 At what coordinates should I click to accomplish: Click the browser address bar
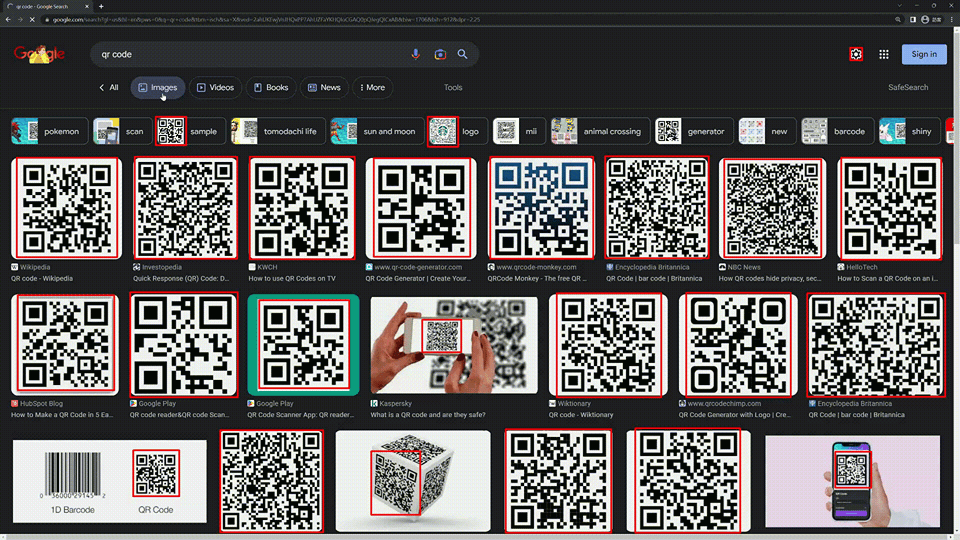tap(465, 20)
